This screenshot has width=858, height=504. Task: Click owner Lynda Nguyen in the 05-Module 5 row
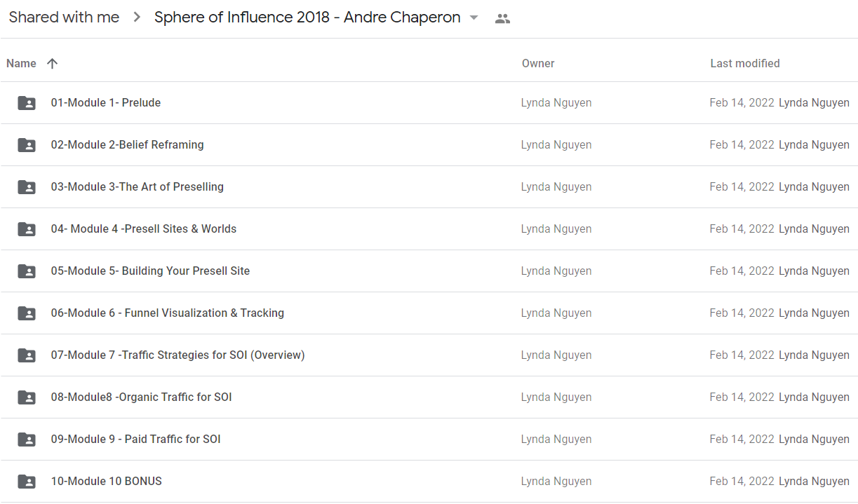pyautogui.click(x=556, y=271)
